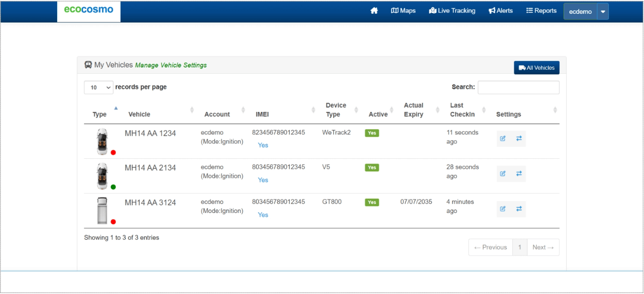Click the car thumbnail of MH14 AA 1234
Viewport: 644px width, 294px height.
coord(102,142)
